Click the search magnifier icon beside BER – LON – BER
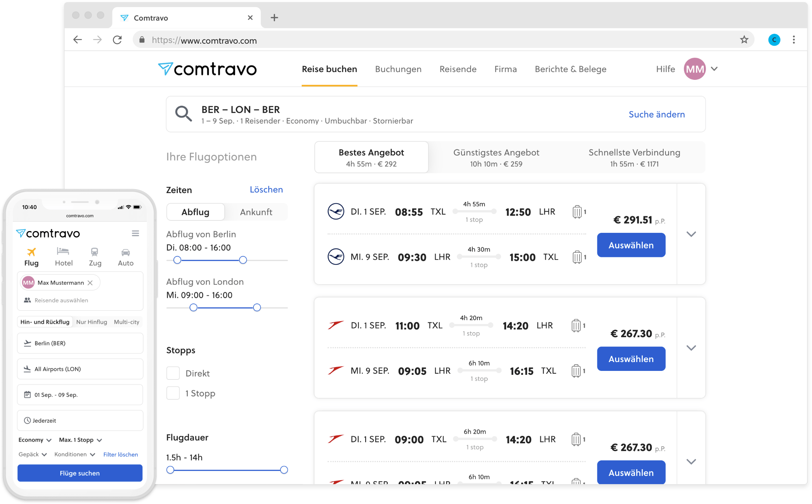Image resolution: width=812 pixels, height=504 pixels. [x=183, y=114]
